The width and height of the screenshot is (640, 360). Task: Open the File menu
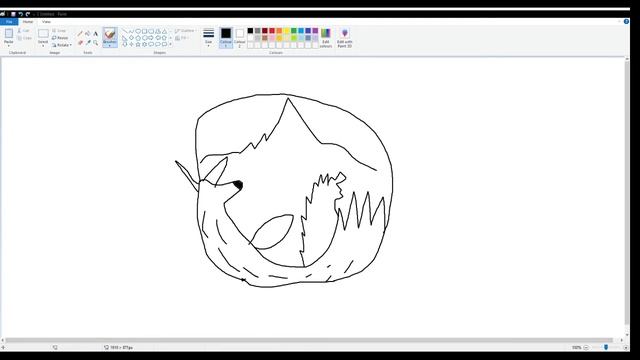coord(9,22)
